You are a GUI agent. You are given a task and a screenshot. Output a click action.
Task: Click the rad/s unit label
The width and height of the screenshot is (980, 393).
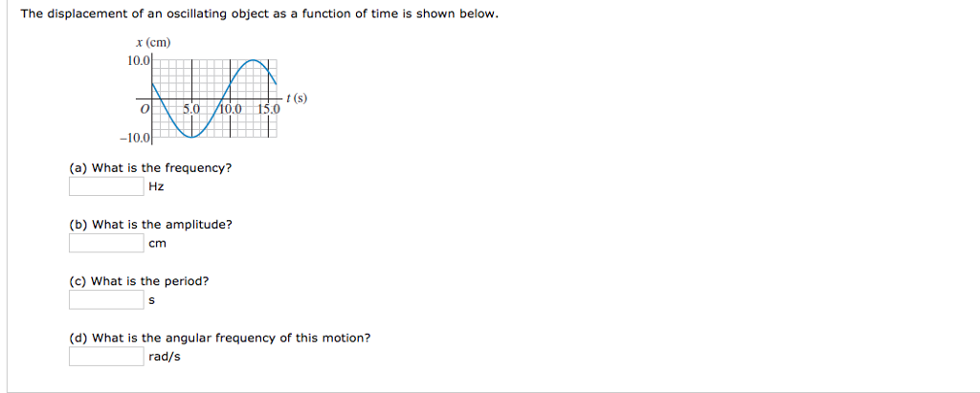pos(165,357)
